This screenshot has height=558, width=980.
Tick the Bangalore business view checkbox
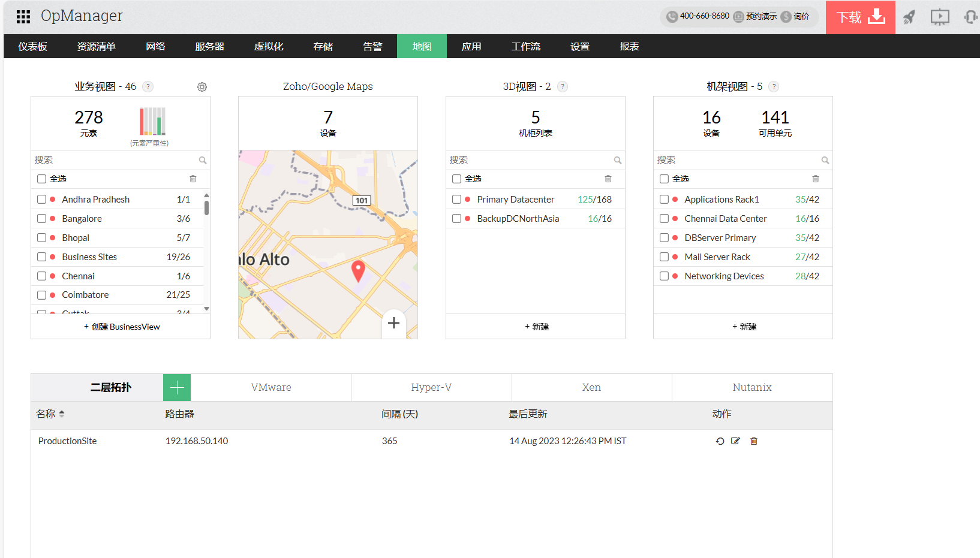41,219
